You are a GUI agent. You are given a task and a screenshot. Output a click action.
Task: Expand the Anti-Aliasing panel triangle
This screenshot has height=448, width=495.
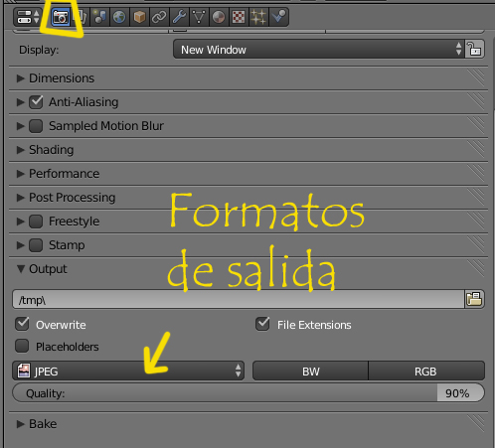coord(21,102)
